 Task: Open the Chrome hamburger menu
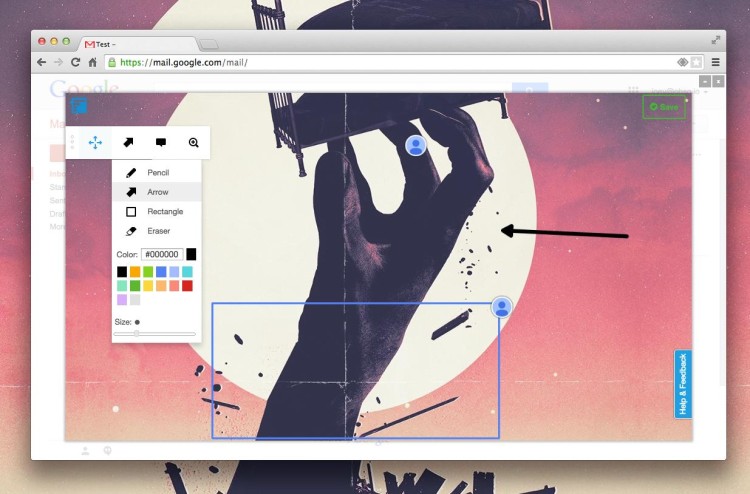(716, 62)
